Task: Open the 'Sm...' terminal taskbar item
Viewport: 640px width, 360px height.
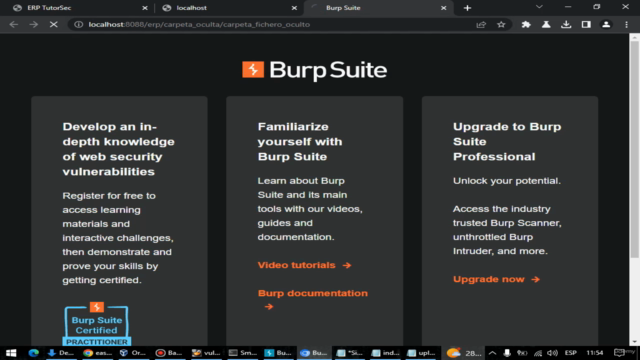Action: 242,353
